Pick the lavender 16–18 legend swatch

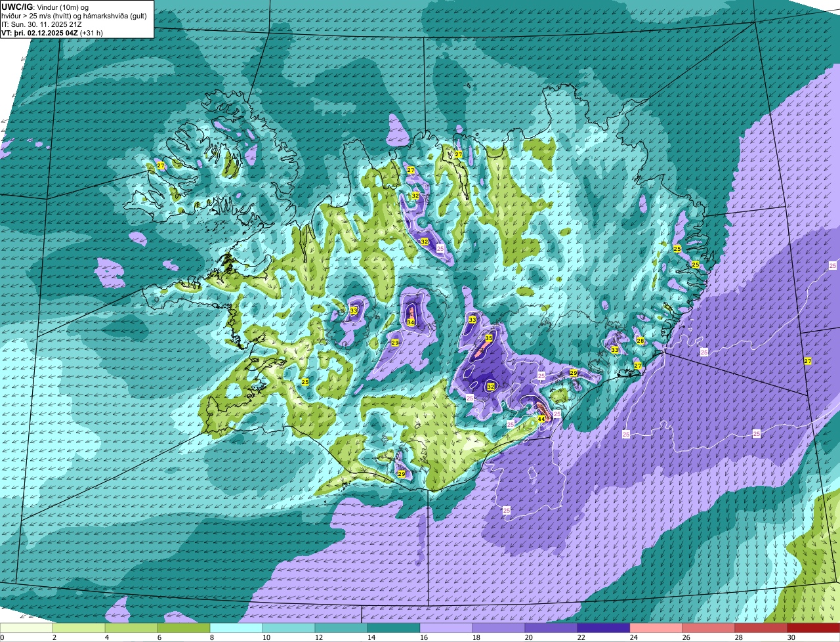tap(446, 628)
